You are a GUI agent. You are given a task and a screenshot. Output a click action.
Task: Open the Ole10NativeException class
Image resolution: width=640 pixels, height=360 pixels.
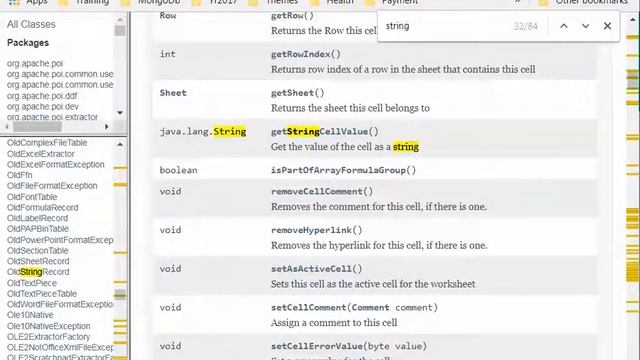click(49, 326)
